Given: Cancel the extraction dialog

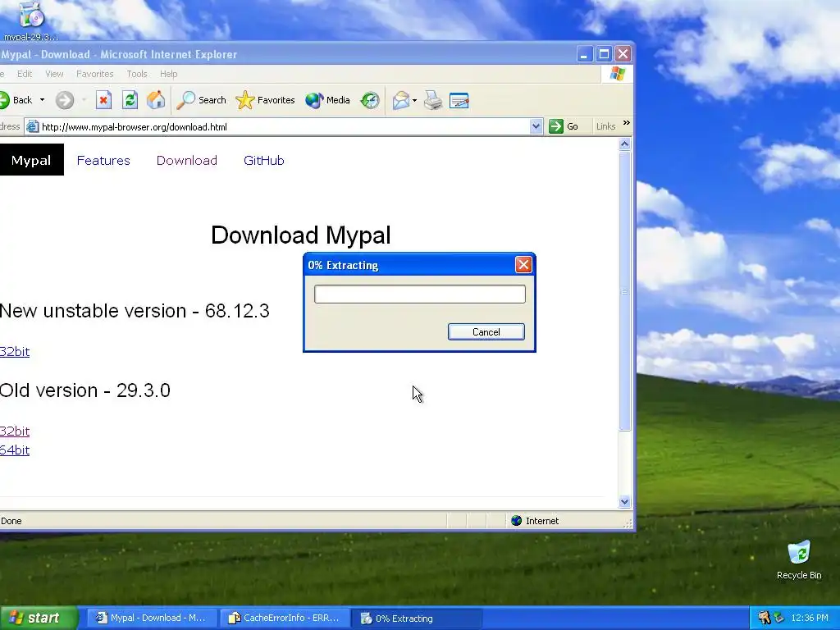Looking at the screenshot, I should [x=486, y=331].
